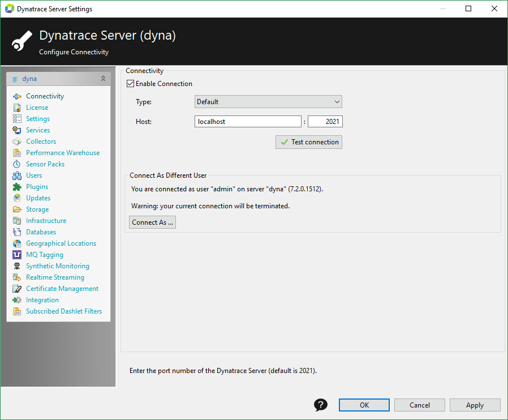Viewport: 508px width, 420px height.
Task: Open help via the question mark icon
Action: tap(321, 405)
